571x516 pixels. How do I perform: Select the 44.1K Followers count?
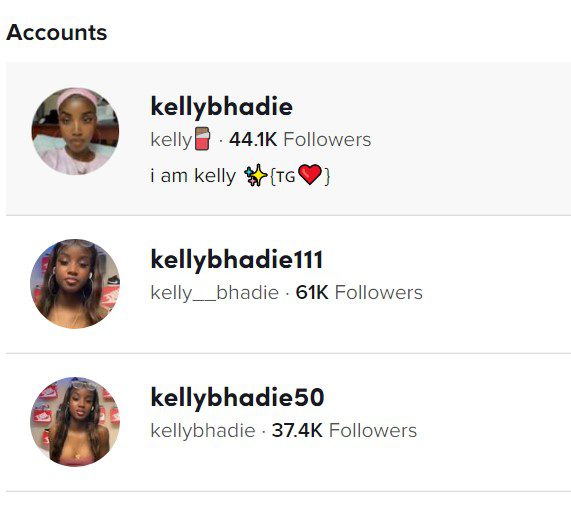[300, 139]
